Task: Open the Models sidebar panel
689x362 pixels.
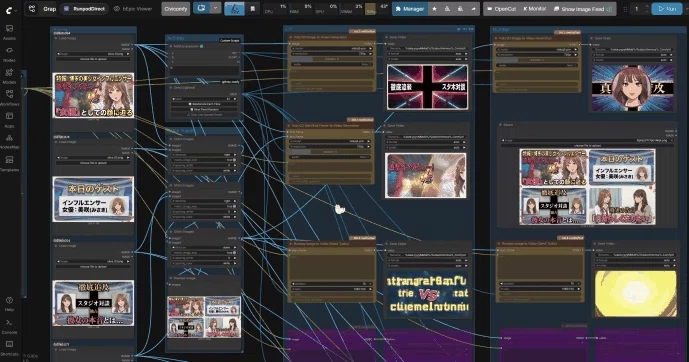Action: pos(9,76)
